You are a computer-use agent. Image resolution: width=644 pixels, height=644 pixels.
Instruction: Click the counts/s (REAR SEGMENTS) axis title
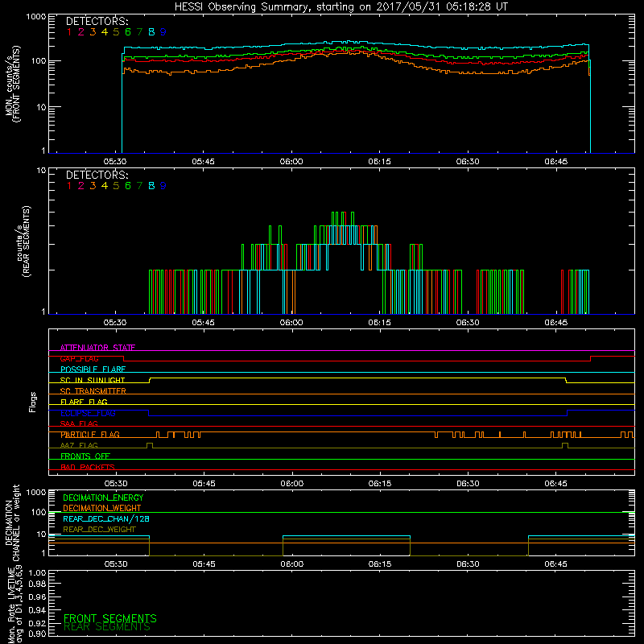click(23, 241)
